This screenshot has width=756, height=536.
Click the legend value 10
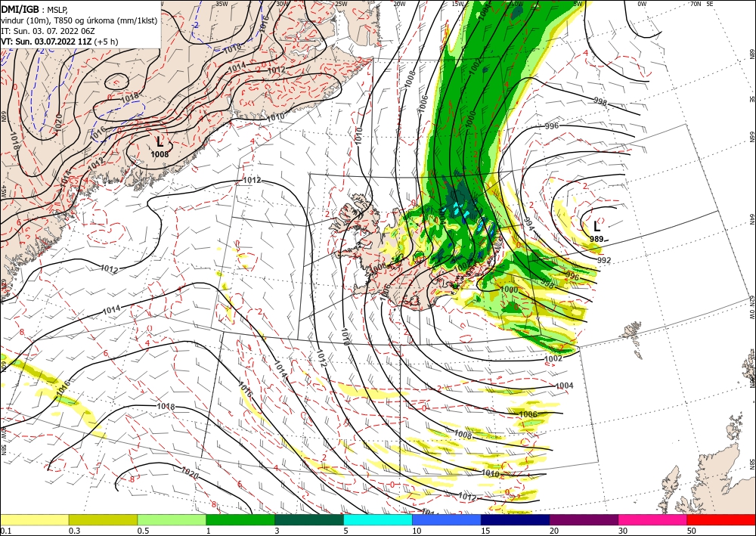coord(417,531)
